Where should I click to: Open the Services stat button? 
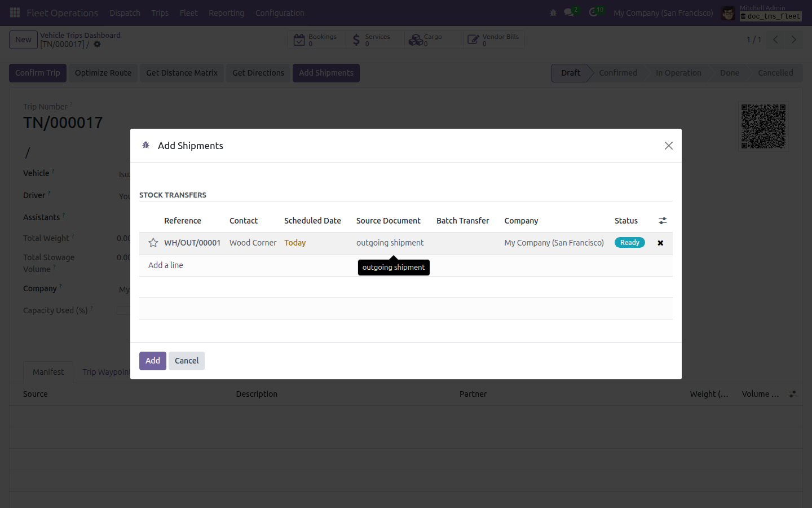(x=375, y=40)
